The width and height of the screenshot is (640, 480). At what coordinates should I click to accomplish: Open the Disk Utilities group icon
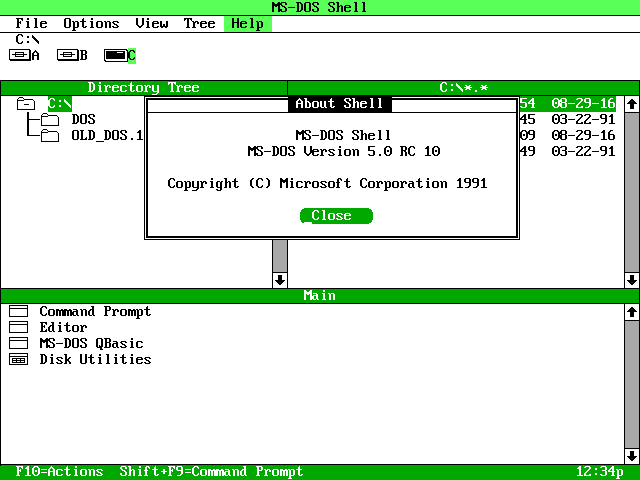19,360
